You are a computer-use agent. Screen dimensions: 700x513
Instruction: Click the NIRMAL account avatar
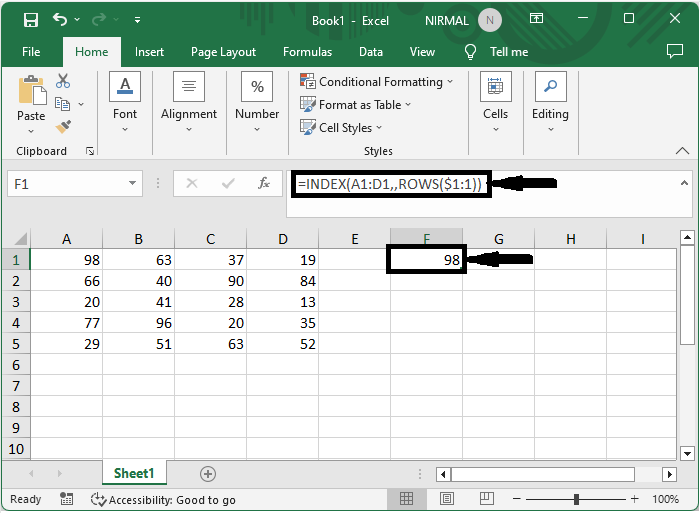tap(490, 21)
